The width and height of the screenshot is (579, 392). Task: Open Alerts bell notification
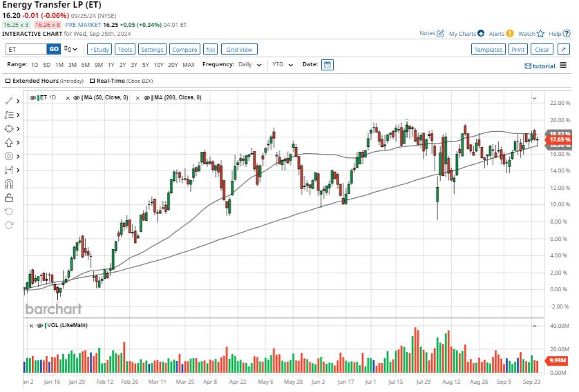(x=501, y=34)
